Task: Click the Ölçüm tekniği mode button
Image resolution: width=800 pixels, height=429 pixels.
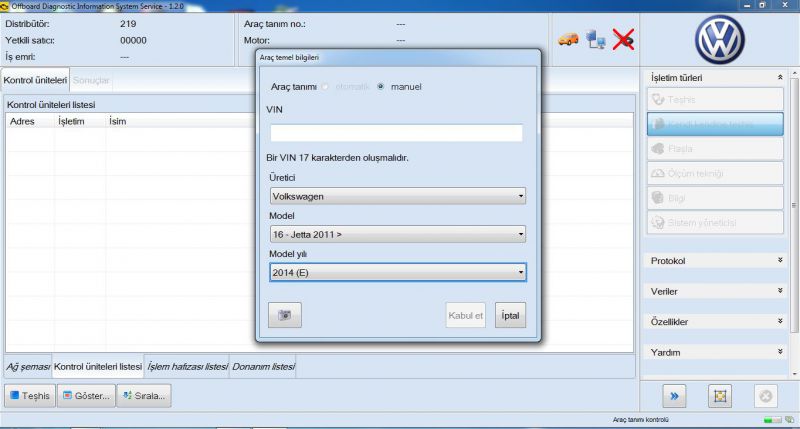Action: [x=715, y=173]
